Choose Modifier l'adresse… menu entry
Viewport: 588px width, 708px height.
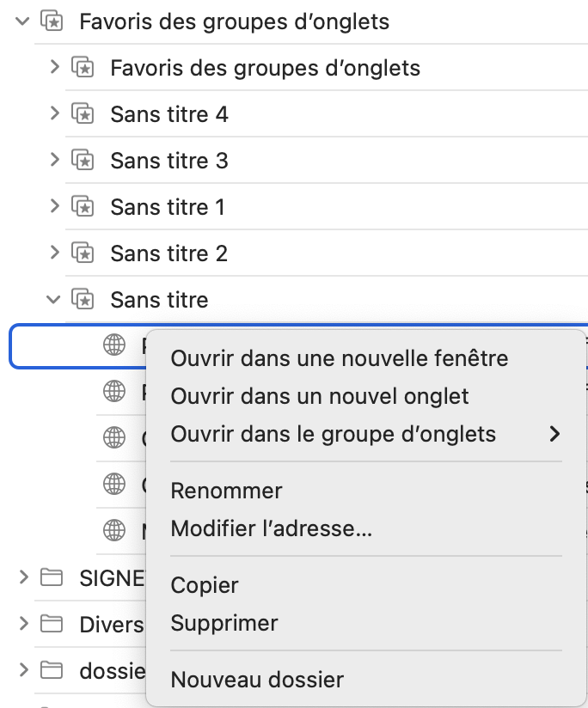pos(272,528)
